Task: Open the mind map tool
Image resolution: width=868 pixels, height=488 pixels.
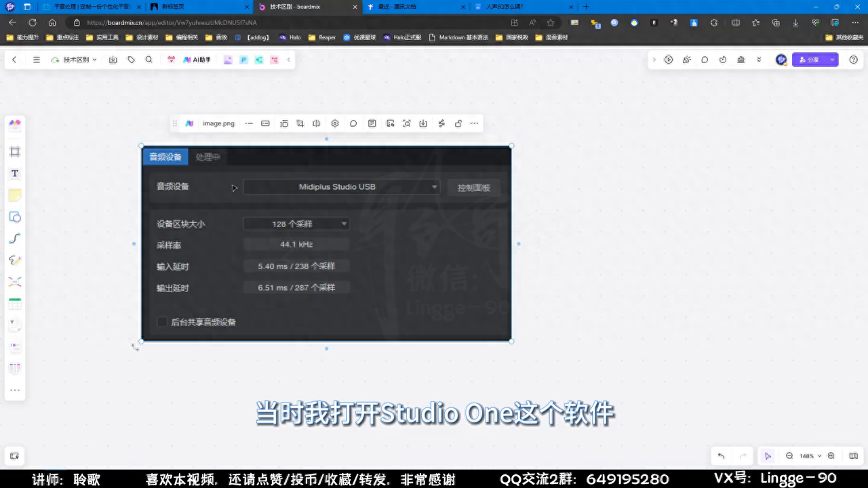Action: 14,282
